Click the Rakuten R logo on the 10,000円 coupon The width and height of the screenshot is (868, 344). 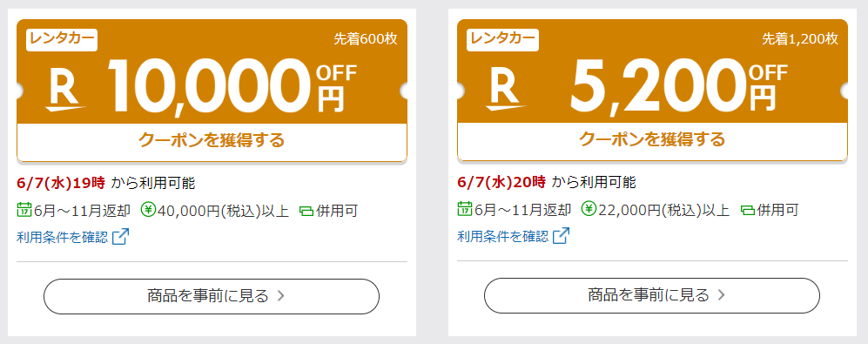coord(65,91)
